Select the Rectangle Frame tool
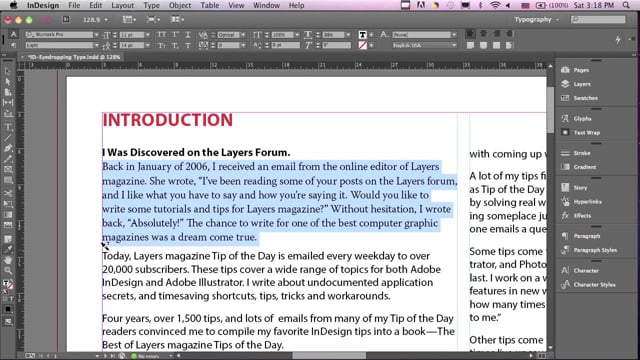640x360 pixels. click(x=8, y=169)
